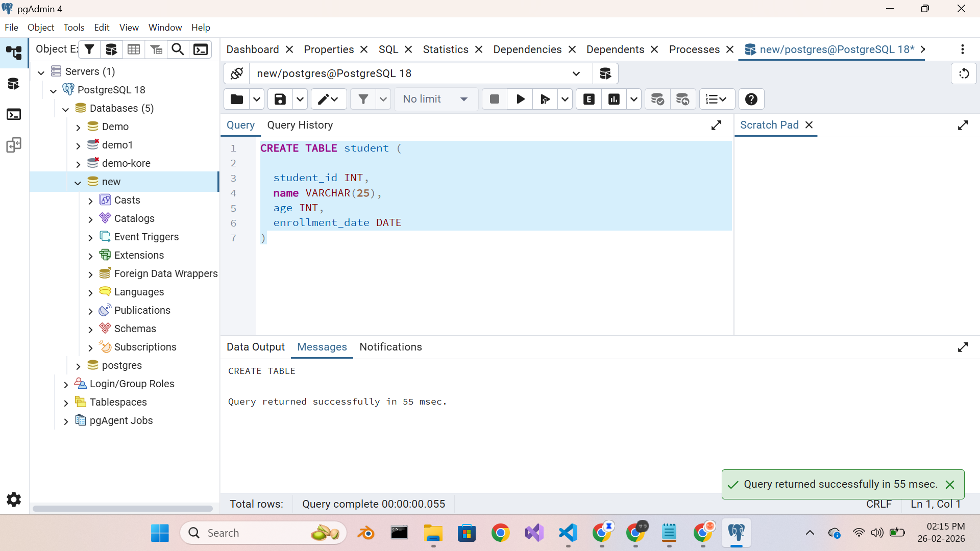
Task: Dismiss the query success notification
Action: (950, 485)
